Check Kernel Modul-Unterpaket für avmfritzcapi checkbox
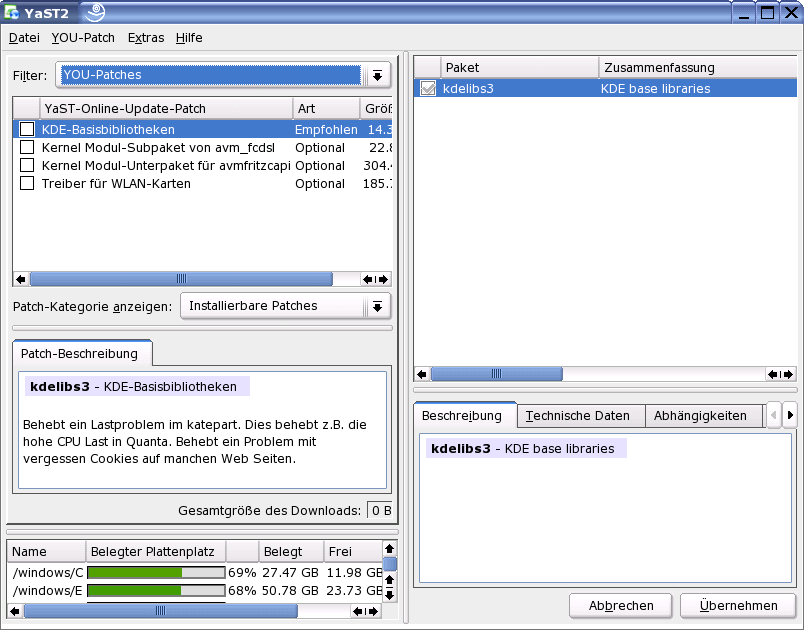 click(27, 166)
